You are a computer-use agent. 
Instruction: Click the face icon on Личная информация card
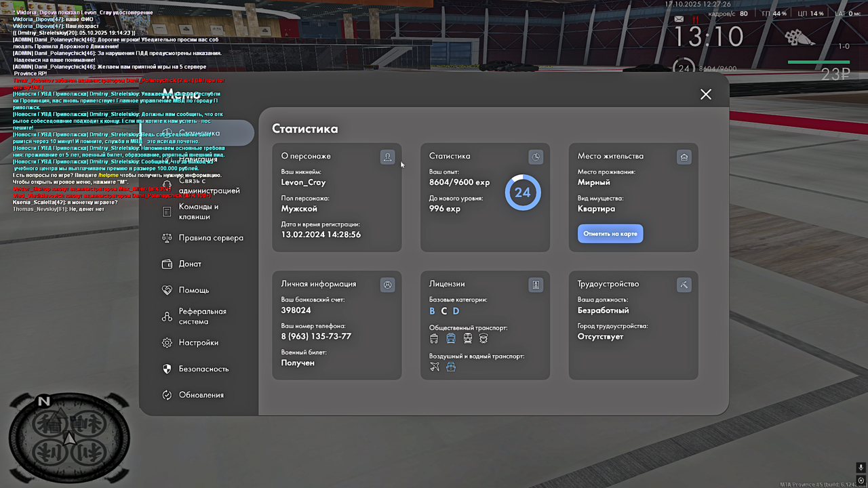click(387, 285)
